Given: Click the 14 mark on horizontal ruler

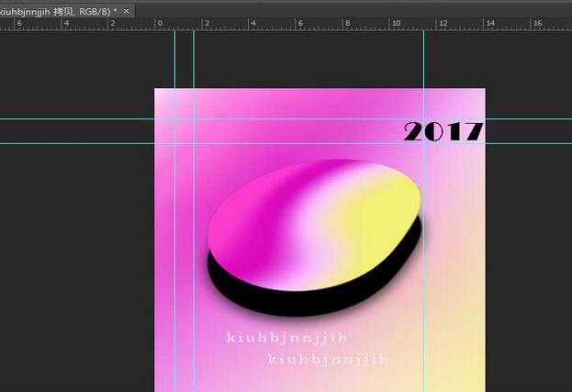Looking at the screenshot, I should click(x=488, y=23).
